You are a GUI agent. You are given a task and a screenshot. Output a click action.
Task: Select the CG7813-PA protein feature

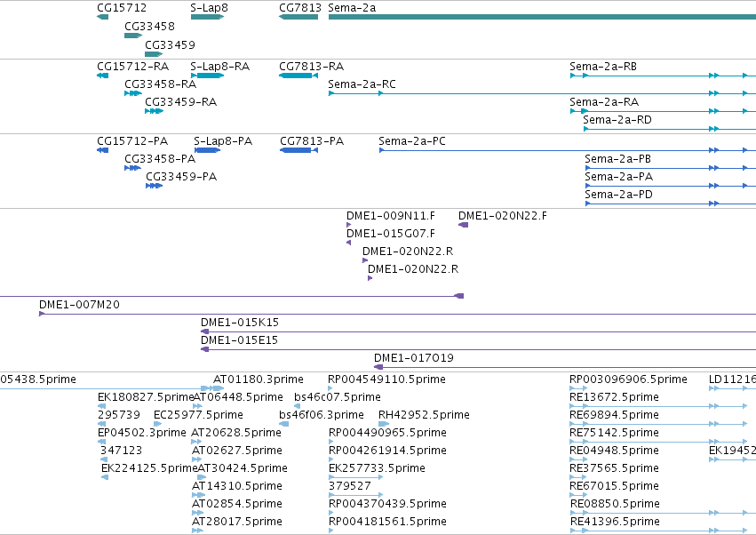298,150
